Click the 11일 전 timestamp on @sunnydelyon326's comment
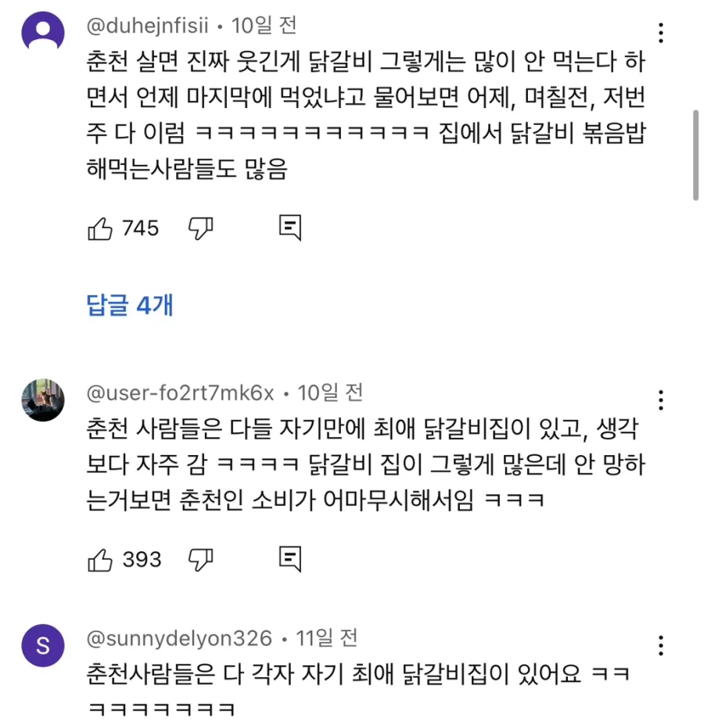Screen dimensions: 704x728 327,639
